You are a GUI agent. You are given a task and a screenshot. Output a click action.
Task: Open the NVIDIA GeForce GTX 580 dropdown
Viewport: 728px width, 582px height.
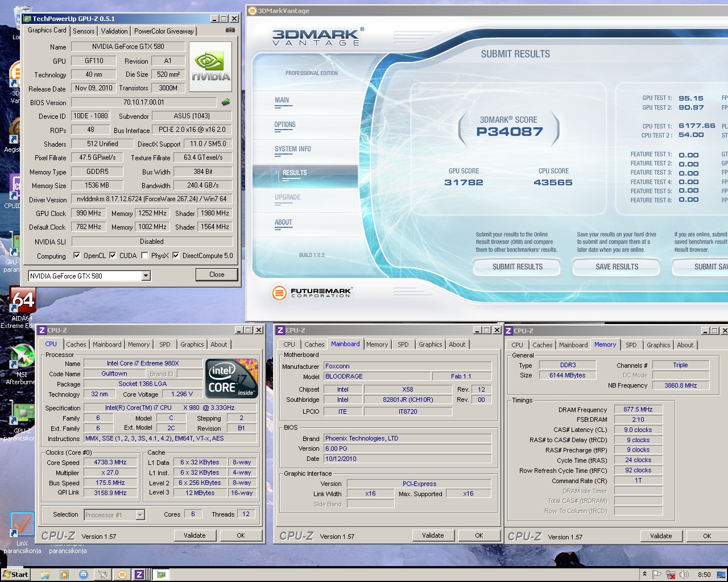click(x=146, y=276)
